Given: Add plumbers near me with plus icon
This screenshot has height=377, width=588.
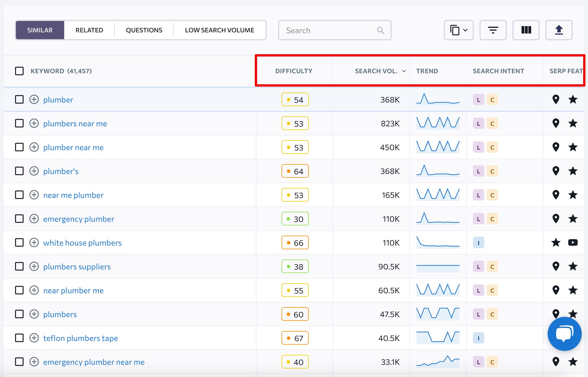Looking at the screenshot, I should 34,123.
